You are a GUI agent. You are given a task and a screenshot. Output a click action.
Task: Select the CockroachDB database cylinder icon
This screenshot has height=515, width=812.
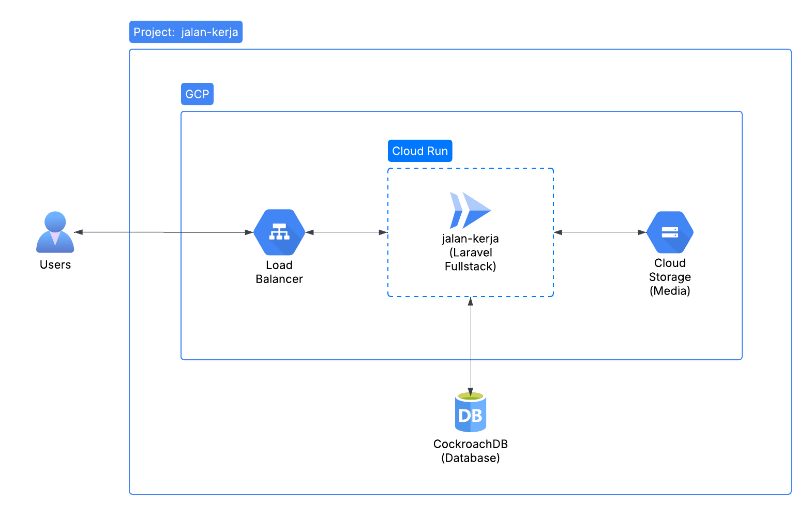(471, 412)
